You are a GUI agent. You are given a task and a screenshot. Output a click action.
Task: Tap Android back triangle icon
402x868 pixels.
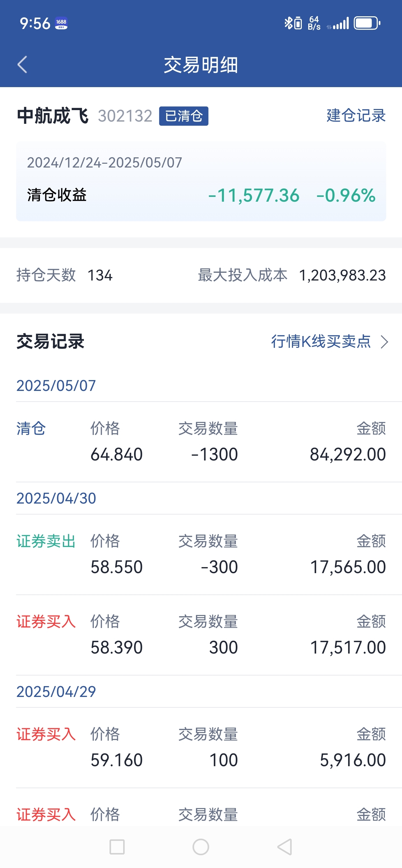pyautogui.click(x=285, y=847)
